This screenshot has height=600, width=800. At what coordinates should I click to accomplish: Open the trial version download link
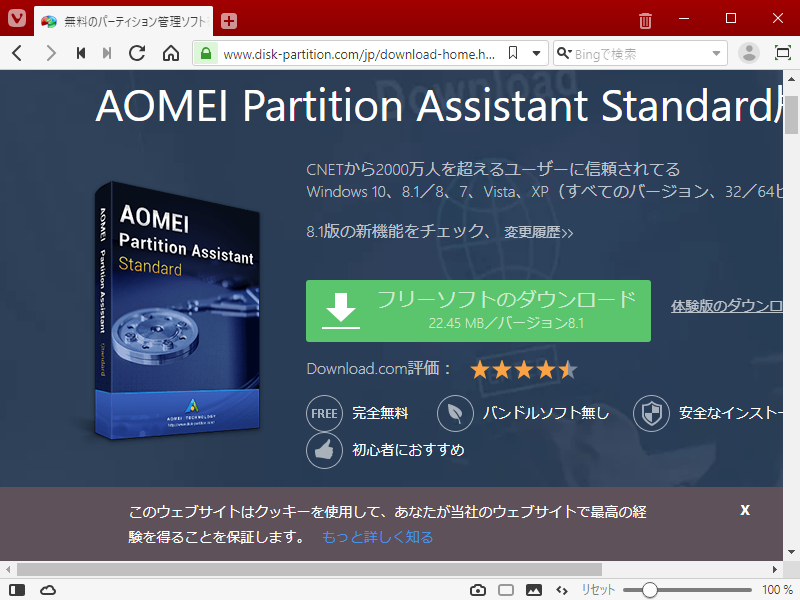point(727,306)
